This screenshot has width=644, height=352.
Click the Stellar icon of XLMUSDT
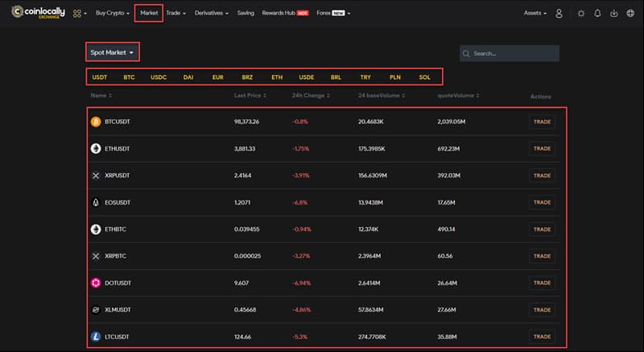click(96, 309)
